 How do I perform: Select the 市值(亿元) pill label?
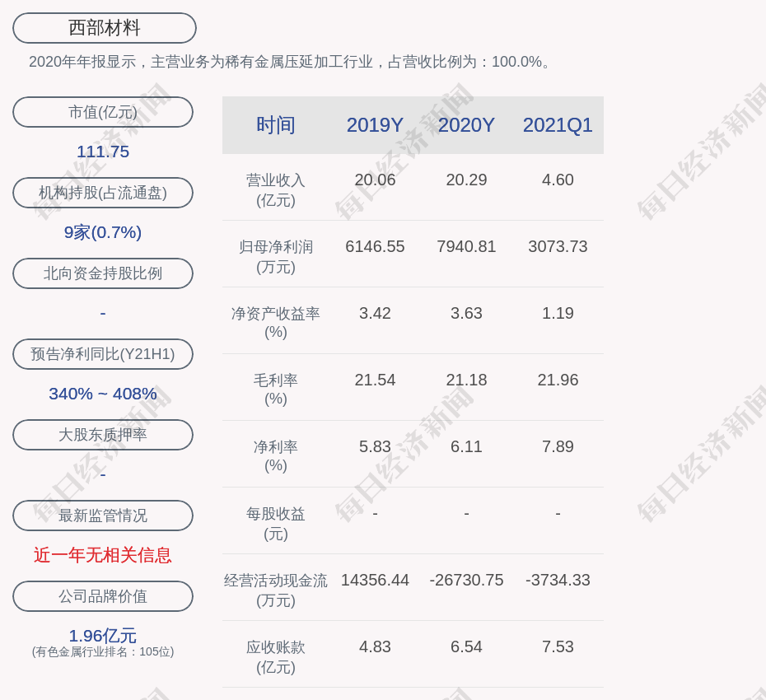pos(103,112)
